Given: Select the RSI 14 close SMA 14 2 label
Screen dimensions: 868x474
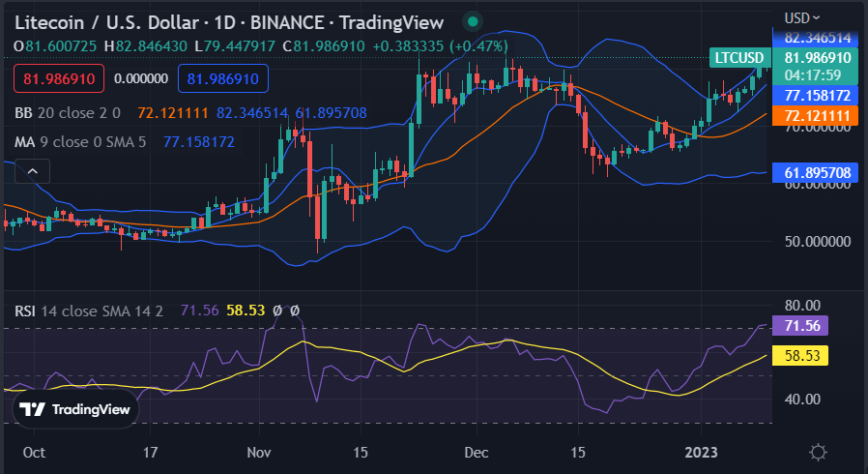Looking at the screenshot, I should (89, 311).
